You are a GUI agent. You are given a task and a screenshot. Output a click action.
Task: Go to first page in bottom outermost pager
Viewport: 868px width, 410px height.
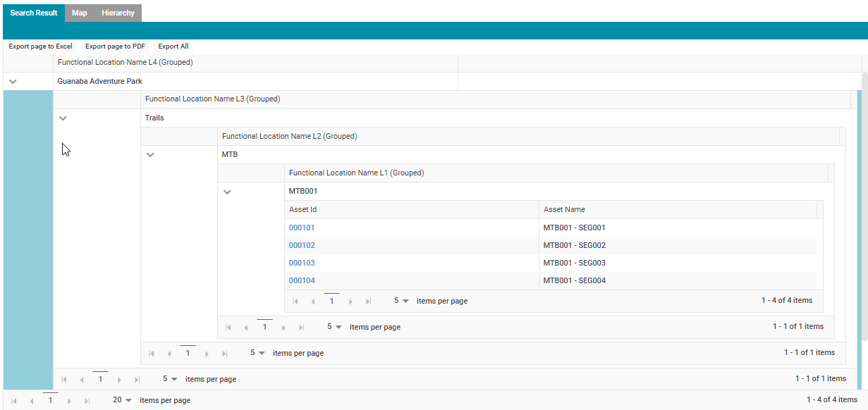pyautogui.click(x=13, y=401)
